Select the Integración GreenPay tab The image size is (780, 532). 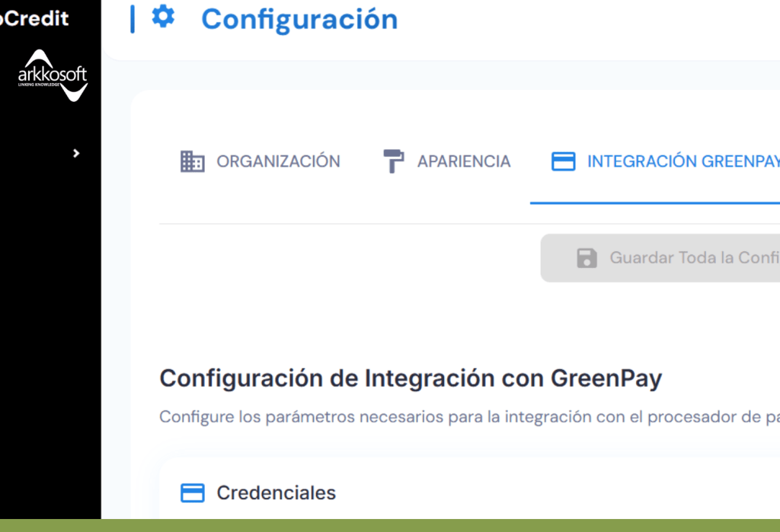[670, 161]
